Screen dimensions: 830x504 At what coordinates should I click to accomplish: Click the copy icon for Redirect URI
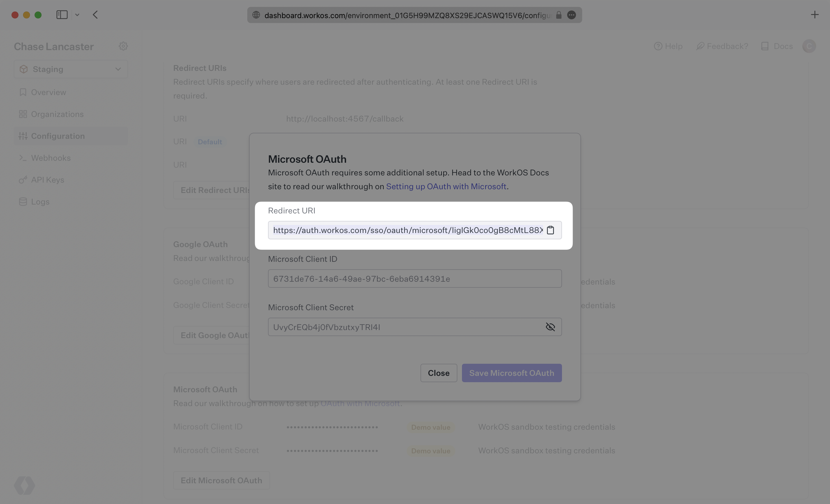(x=550, y=230)
